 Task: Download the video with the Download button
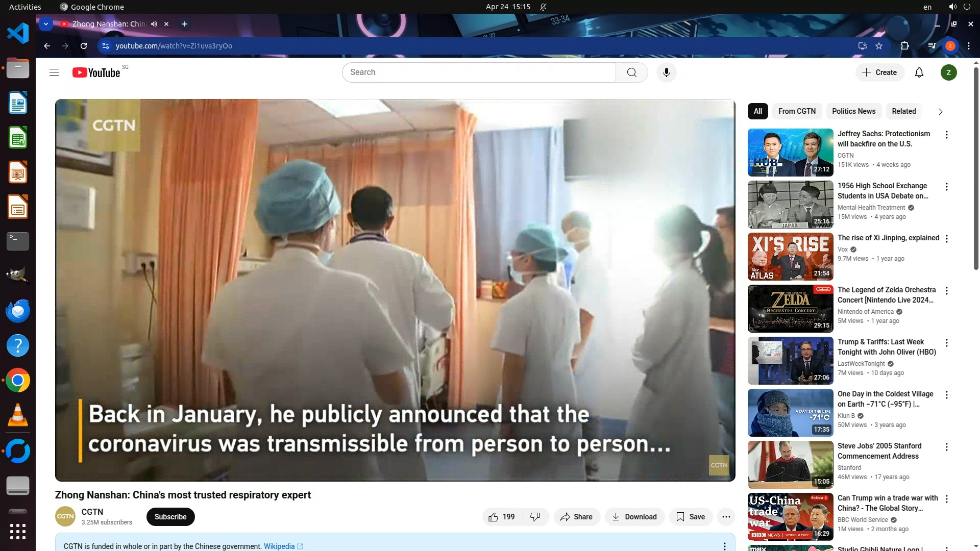tap(634, 517)
